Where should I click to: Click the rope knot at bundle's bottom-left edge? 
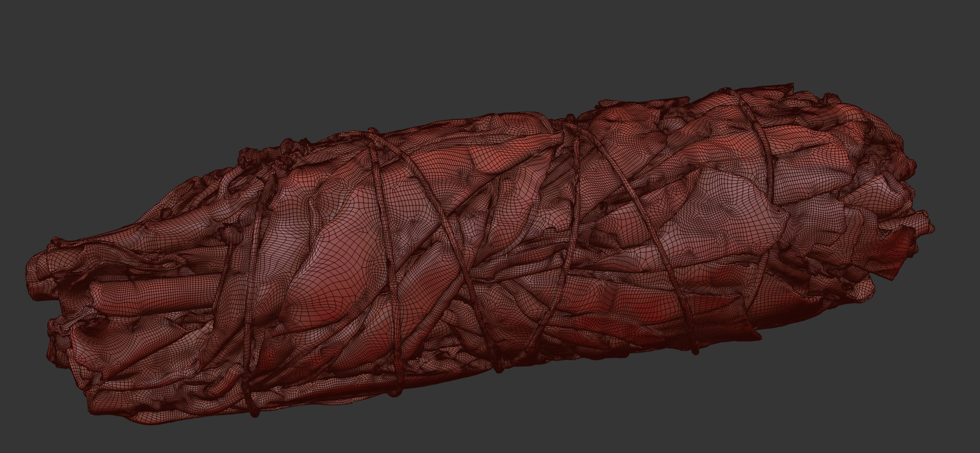(252, 411)
